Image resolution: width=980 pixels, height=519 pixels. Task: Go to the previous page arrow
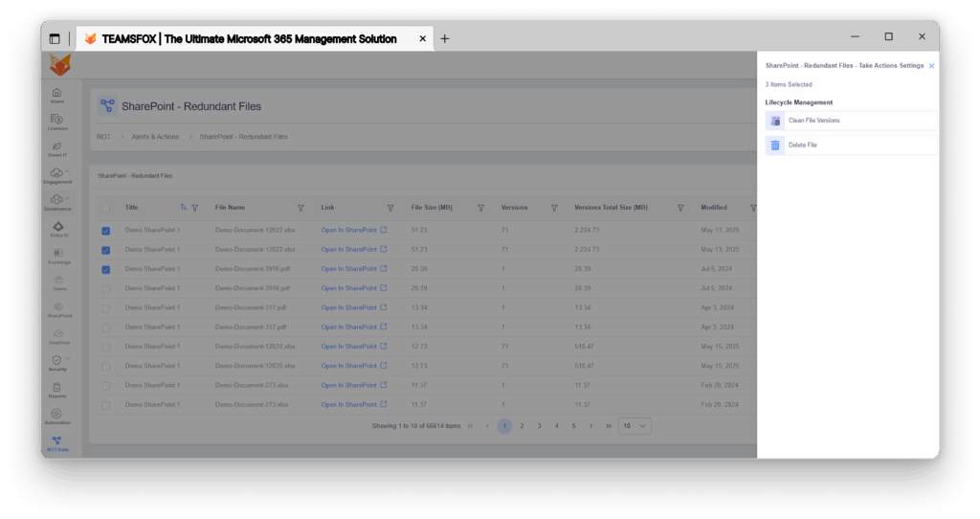tap(487, 426)
